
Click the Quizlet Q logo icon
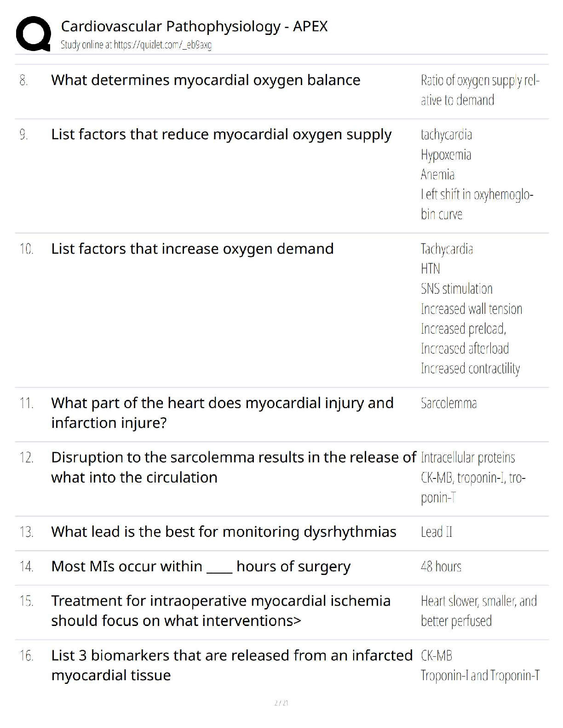coord(33,33)
